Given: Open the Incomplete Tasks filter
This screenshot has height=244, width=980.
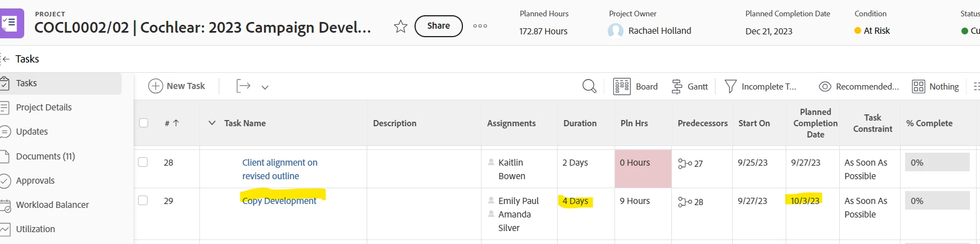Looking at the screenshot, I should click(x=760, y=86).
